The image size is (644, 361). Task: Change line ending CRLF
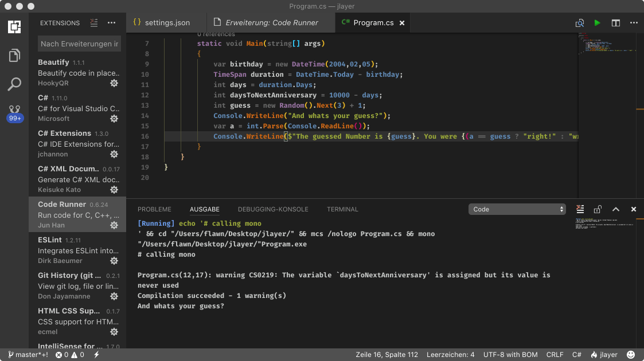coord(555,355)
